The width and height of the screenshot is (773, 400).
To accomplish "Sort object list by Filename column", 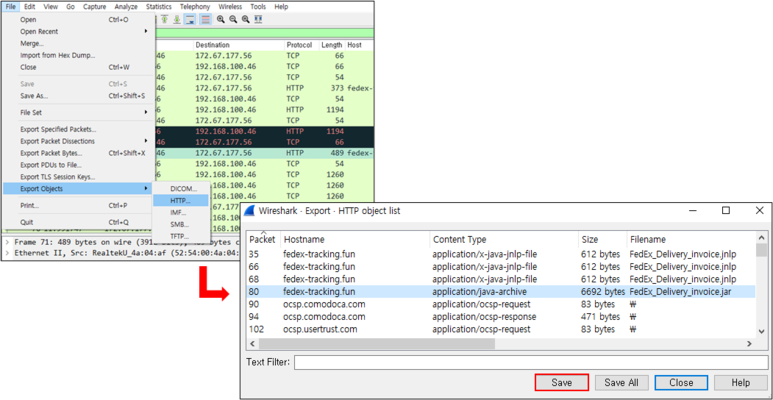I will click(x=691, y=239).
